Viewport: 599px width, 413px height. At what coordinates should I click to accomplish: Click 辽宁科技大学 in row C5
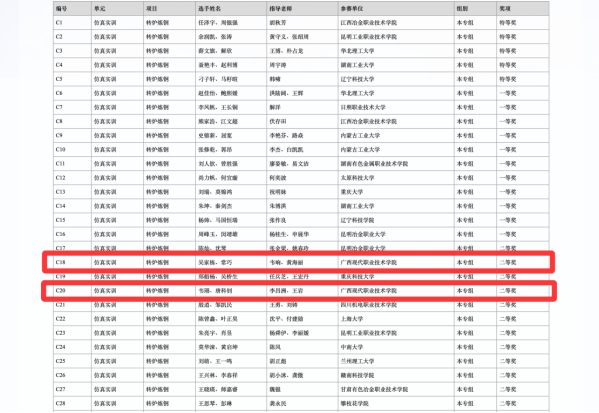[x=358, y=79]
